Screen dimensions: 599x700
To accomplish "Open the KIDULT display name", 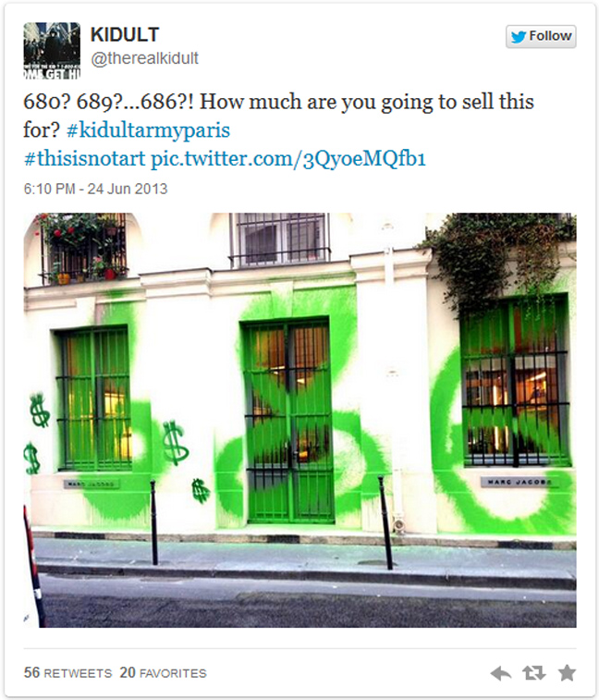I will coord(125,35).
